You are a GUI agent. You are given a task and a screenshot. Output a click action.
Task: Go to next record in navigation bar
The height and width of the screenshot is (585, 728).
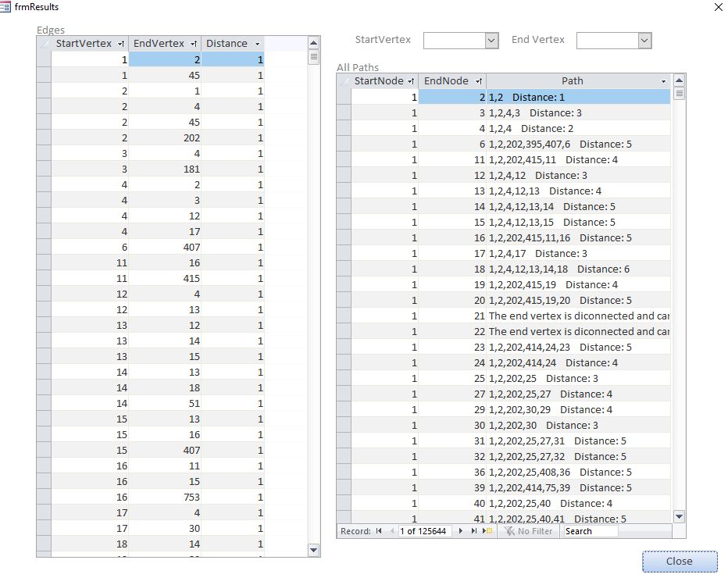[461, 530]
